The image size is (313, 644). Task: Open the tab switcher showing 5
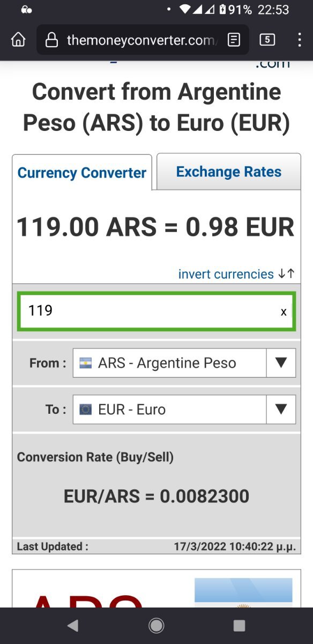(x=267, y=39)
